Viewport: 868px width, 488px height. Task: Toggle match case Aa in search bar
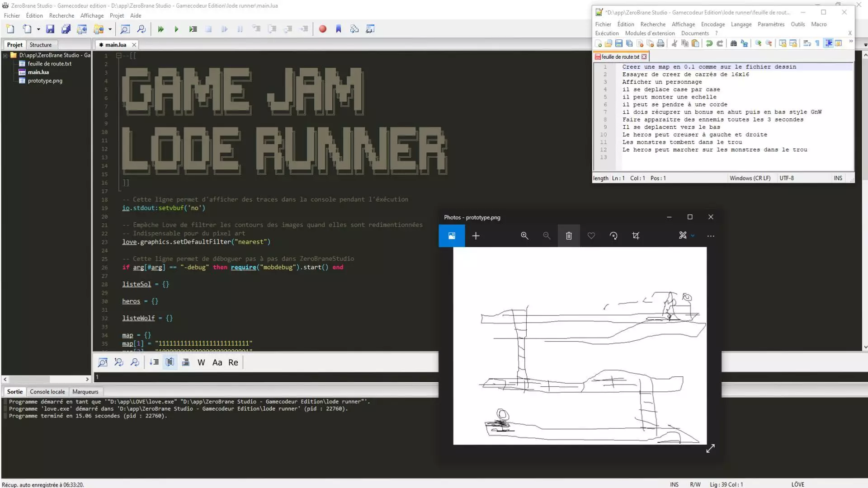pyautogui.click(x=217, y=362)
